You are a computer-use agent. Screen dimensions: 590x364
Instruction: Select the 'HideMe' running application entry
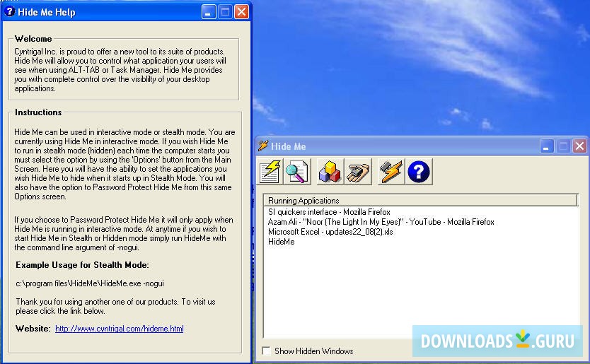pos(281,242)
